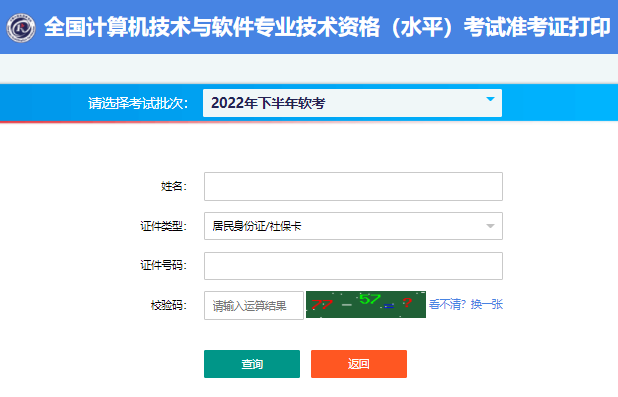Click the orange 返回 back button
The height and width of the screenshot is (397, 618).
point(359,364)
